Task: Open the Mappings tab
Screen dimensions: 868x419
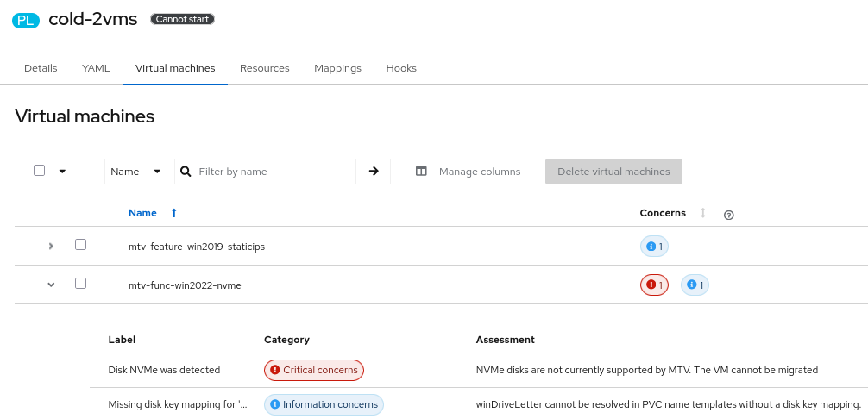Action: pyautogui.click(x=337, y=68)
